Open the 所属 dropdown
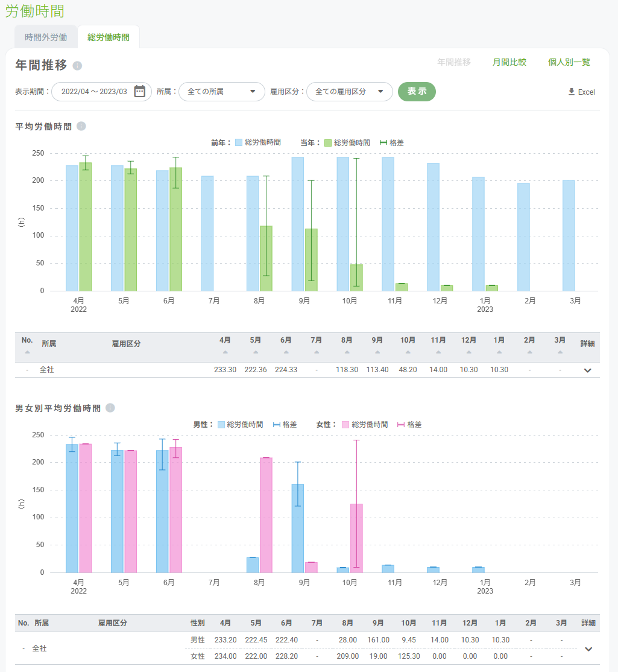The width and height of the screenshot is (618, 672). point(221,92)
